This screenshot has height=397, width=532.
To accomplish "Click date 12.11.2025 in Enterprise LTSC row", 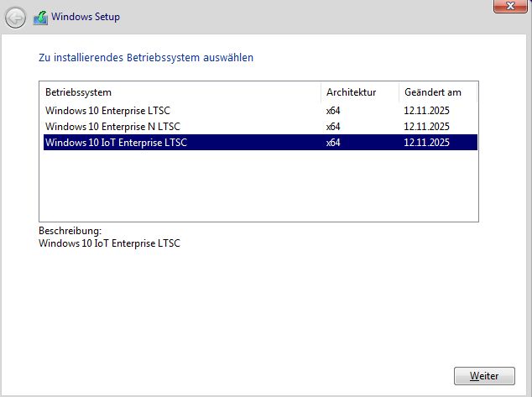I will [x=426, y=111].
